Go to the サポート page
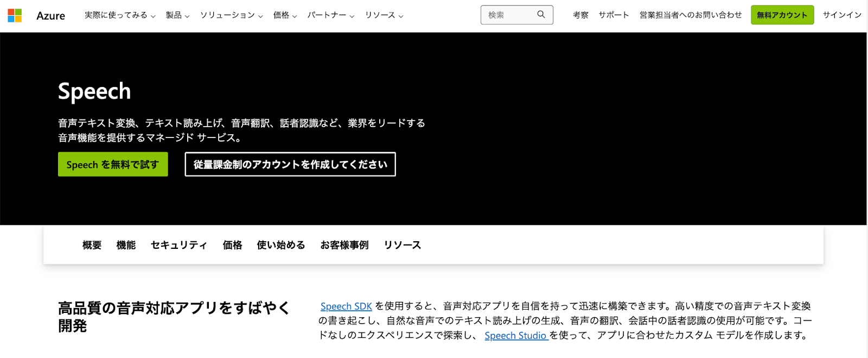Screen dimensions: 868x358 pyautogui.click(x=614, y=15)
